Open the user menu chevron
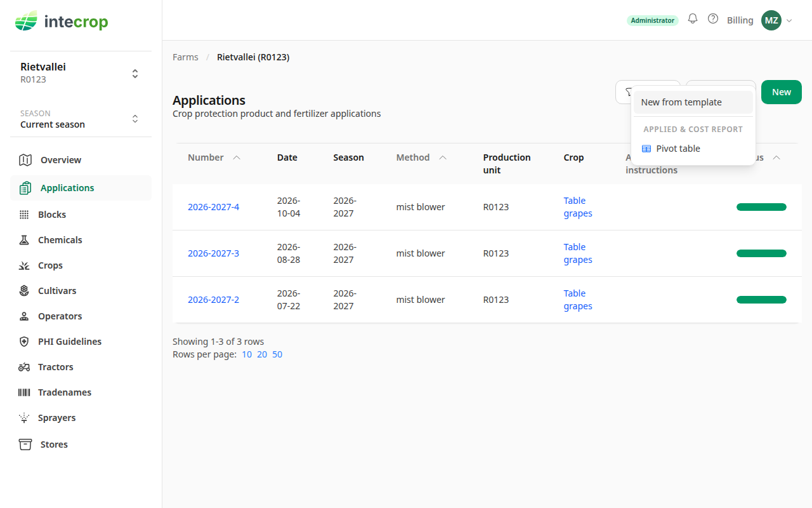Image resolution: width=812 pixels, height=508 pixels. tap(790, 20)
